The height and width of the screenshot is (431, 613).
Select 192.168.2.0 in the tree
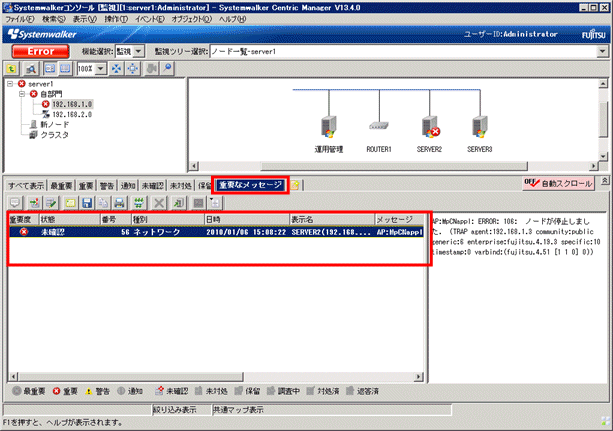[72, 114]
